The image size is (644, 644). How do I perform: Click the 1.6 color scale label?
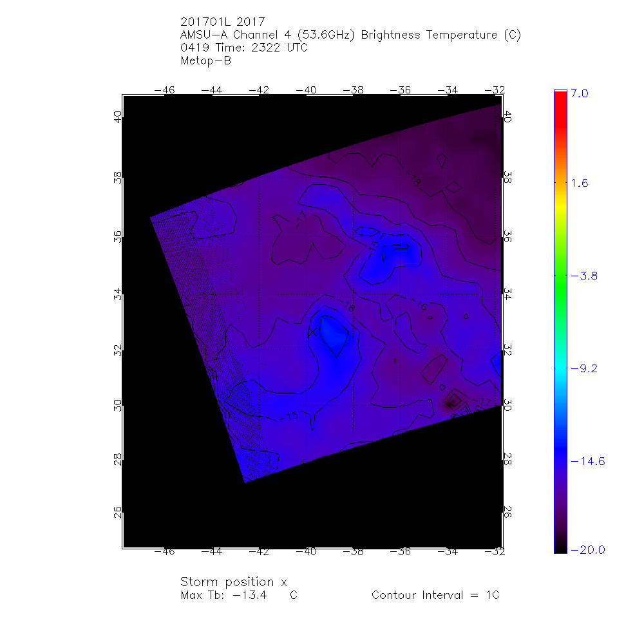click(x=579, y=183)
